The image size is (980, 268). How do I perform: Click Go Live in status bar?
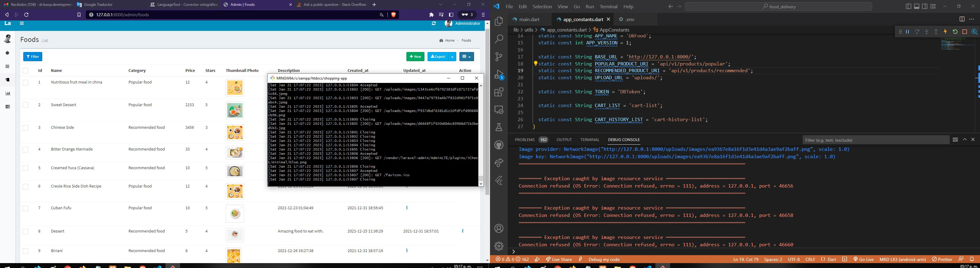coord(864,259)
